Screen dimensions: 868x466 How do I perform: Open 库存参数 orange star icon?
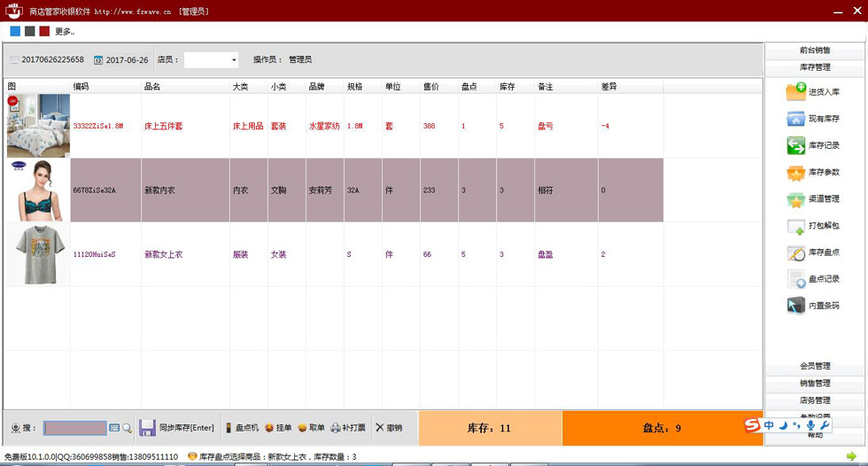[795, 172]
